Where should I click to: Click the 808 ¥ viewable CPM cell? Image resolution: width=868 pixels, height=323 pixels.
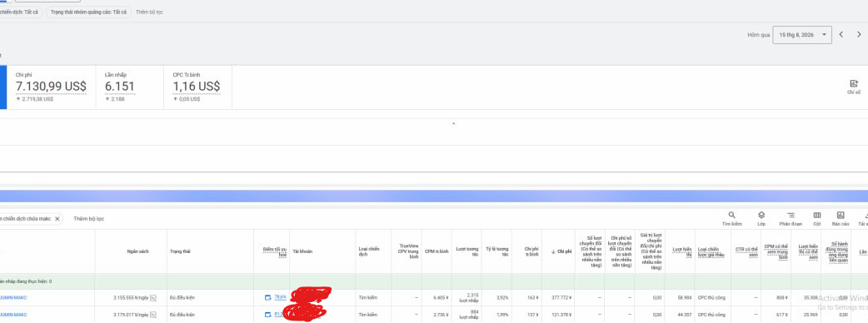tap(776, 297)
